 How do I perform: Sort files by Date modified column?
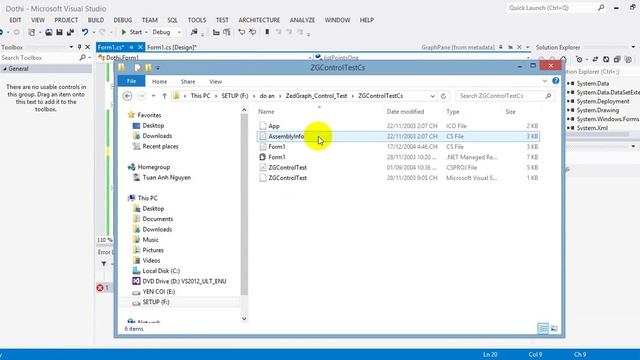[405, 111]
